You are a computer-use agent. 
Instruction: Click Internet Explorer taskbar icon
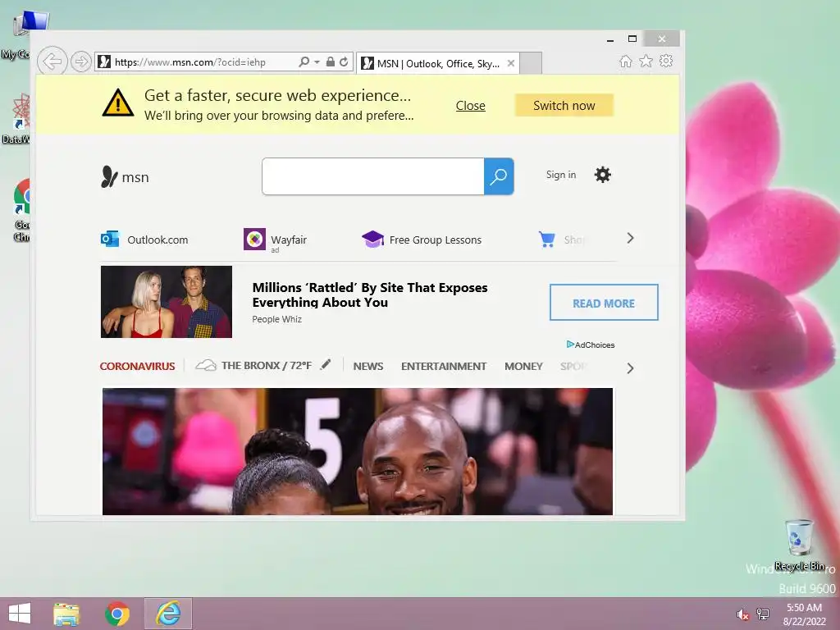168,614
